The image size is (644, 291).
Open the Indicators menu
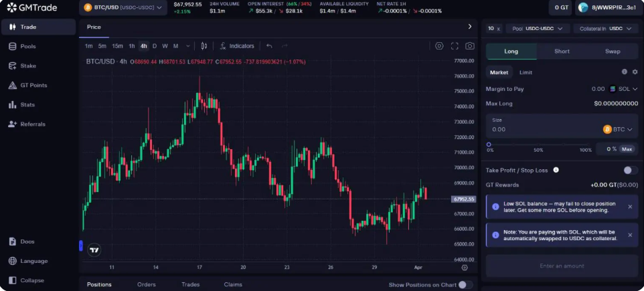[x=237, y=46]
